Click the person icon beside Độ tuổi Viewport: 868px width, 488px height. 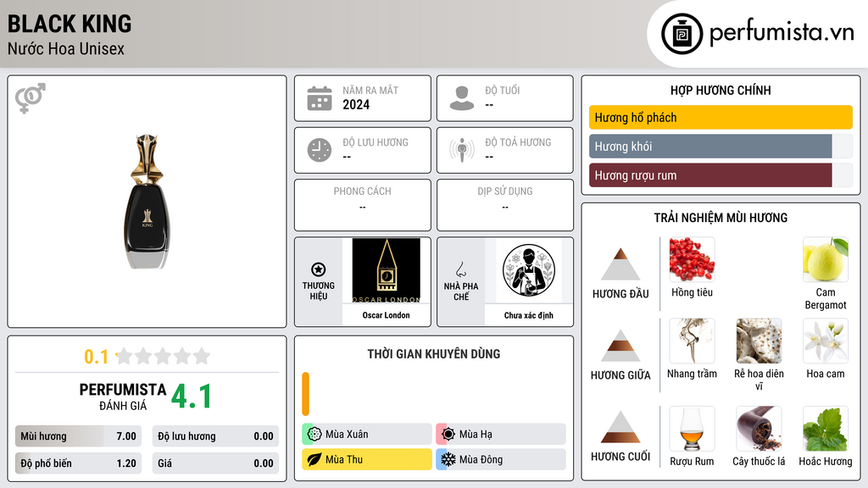(x=462, y=98)
